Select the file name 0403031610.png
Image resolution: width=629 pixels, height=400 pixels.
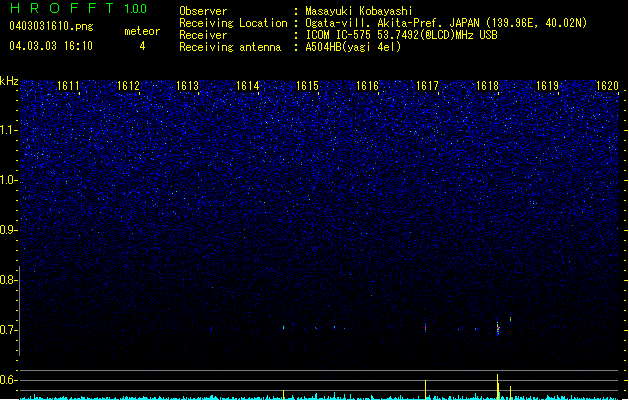pos(51,26)
